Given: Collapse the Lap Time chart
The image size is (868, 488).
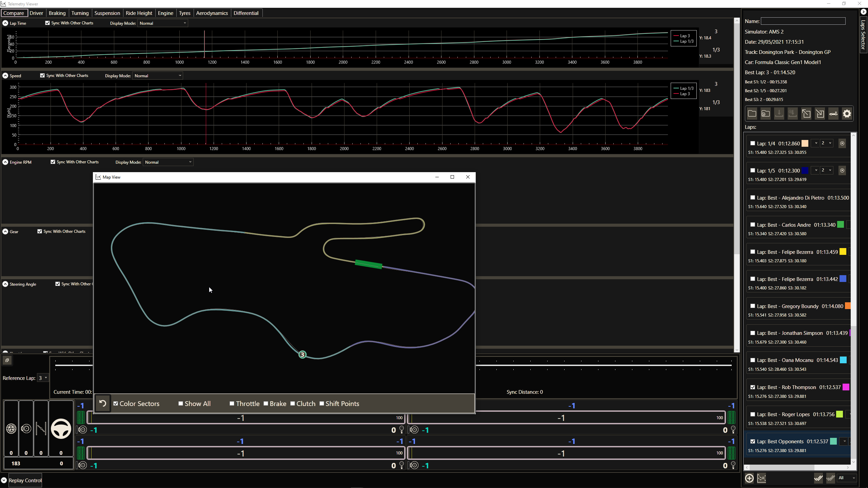Looking at the screenshot, I should tap(5, 23).
